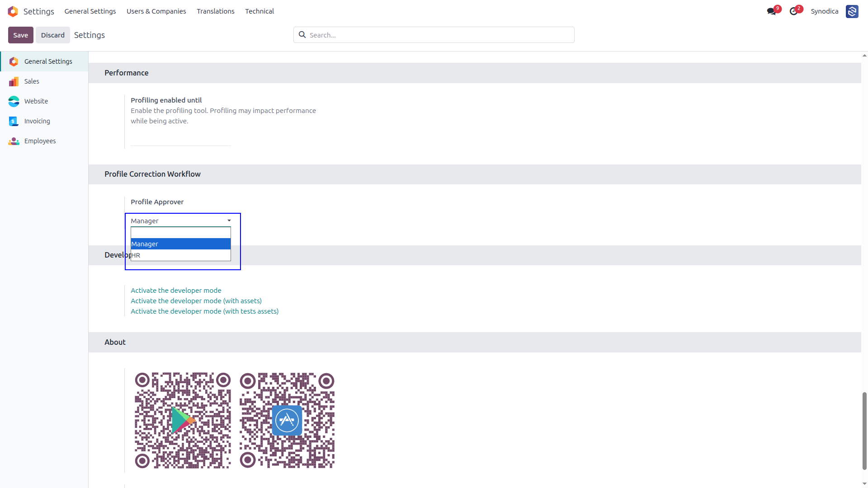Open the Technical menu
Screen dimensions: 868x488
259,11
